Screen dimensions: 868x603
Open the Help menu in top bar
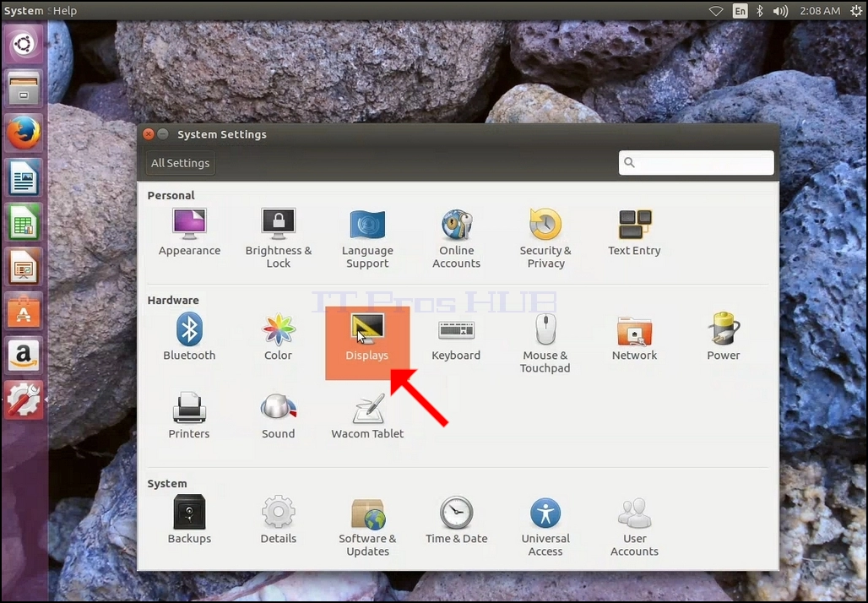tap(65, 10)
